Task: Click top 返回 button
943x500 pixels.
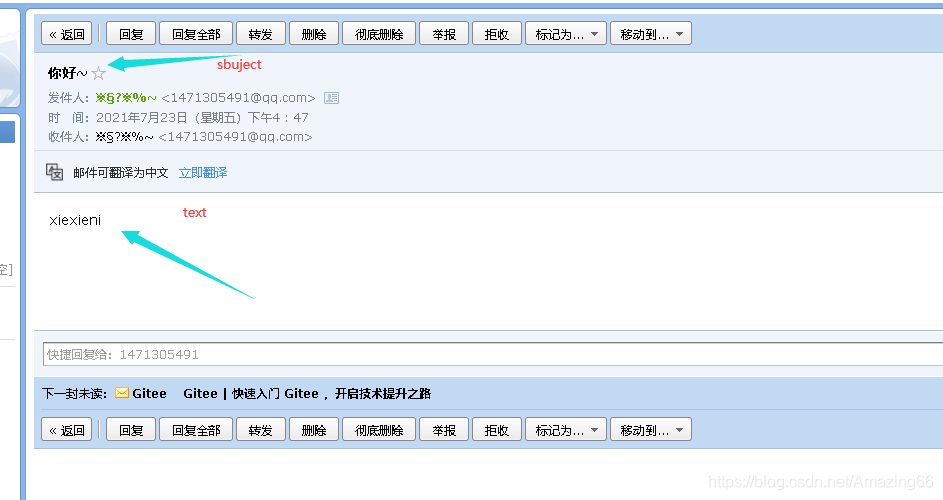Action: point(67,34)
